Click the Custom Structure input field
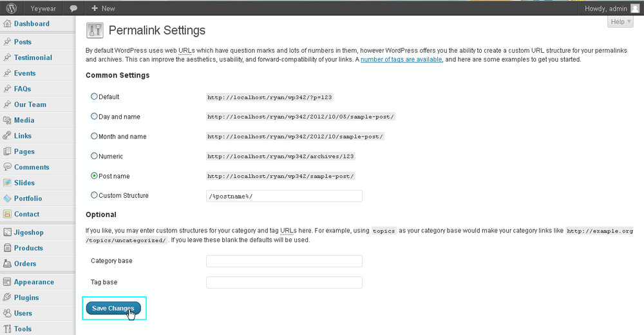Screen dimensions: 644x335 tap(284, 196)
